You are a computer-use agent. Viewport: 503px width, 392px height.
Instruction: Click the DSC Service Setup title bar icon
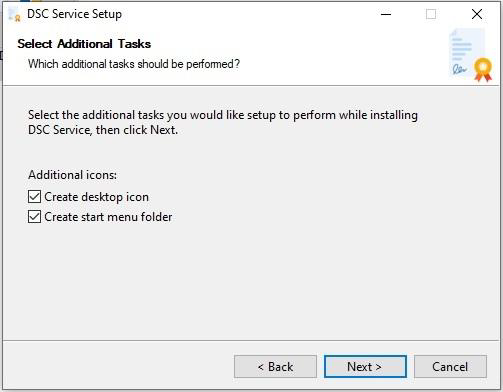point(14,14)
